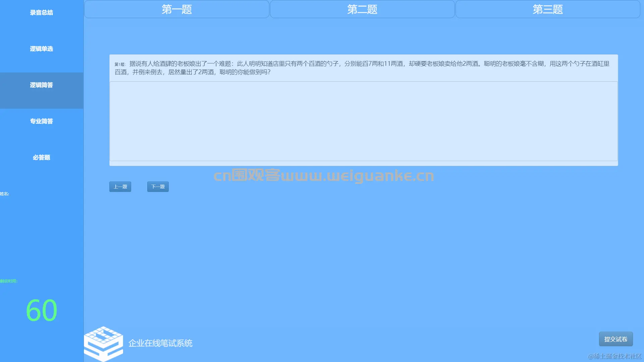This screenshot has width=644, height=362.
Task: Submit the exam with 提交试卷
Action: pyautogui.click(x=616, y=339)
